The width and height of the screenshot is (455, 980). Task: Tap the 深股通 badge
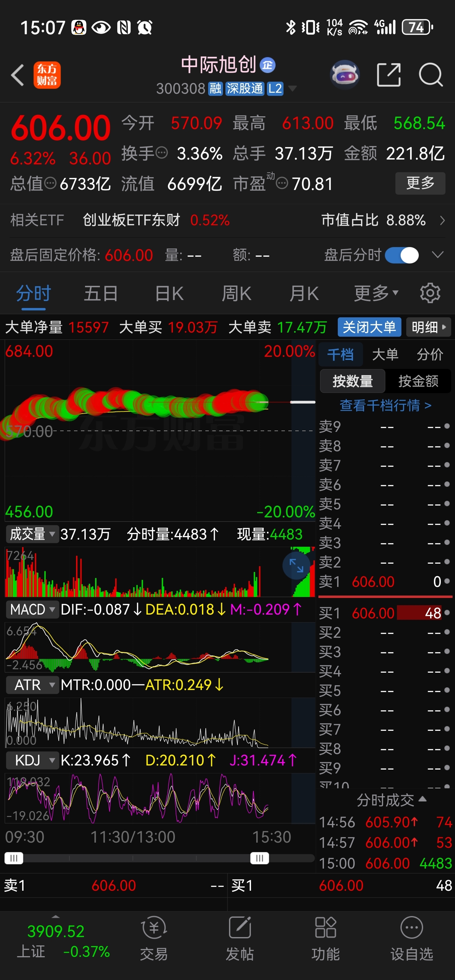click(x=244, y=89)
